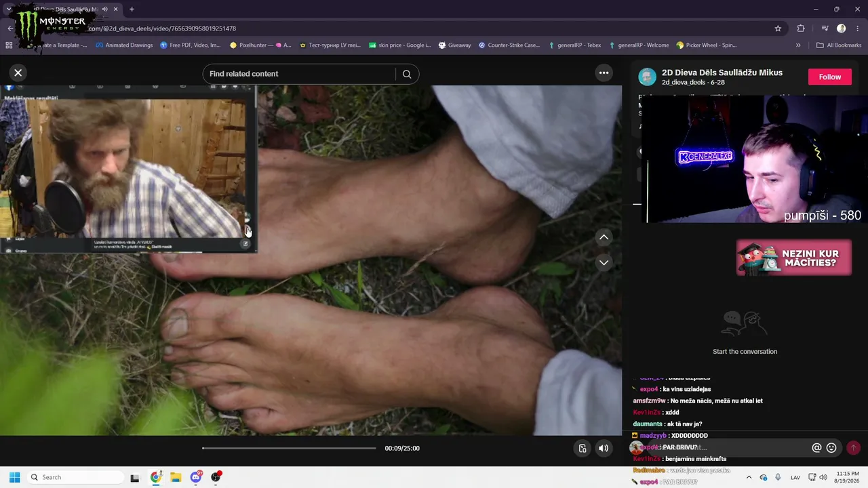This screenshot has width=868, height=488.
Task: Mute the tab via its audio icon
Action: pos(104,9)
